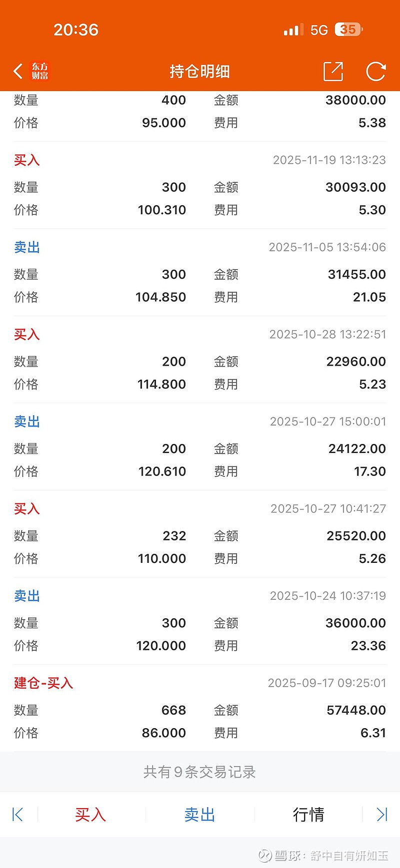Tap the share export icon
Screen dimensions: 400x868
pyautogui.click(x=333, y=71)
